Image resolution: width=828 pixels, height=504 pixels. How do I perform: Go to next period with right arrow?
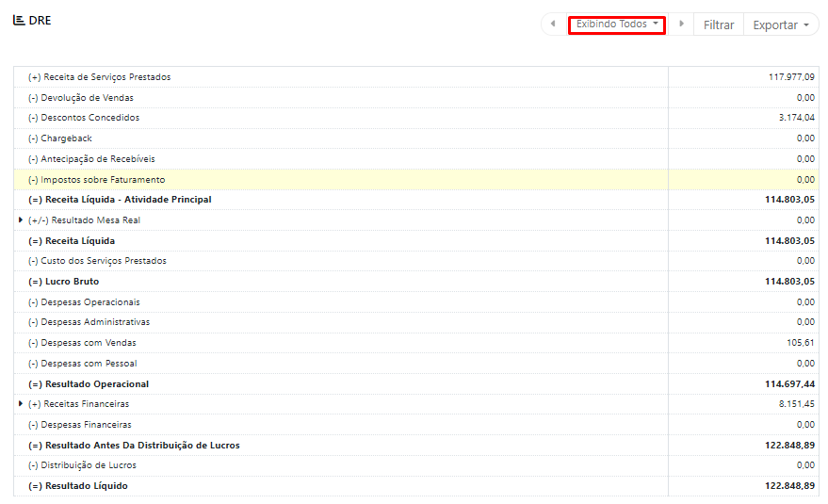(681, 24)
